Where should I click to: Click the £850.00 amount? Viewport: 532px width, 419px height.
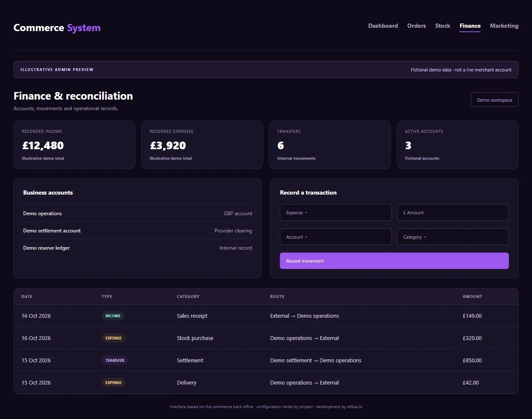(x=472, y=361)
